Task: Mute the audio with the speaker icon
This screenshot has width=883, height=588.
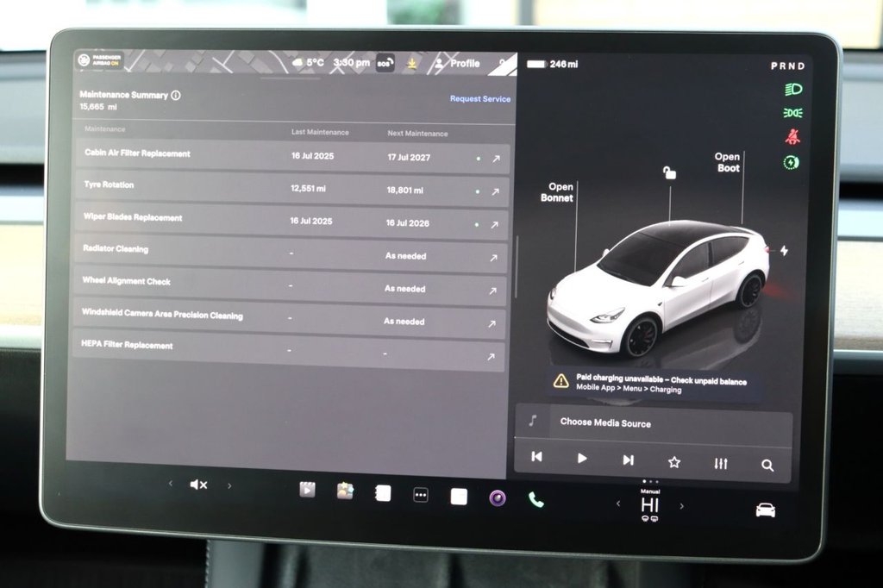Action: click(197, 485)
